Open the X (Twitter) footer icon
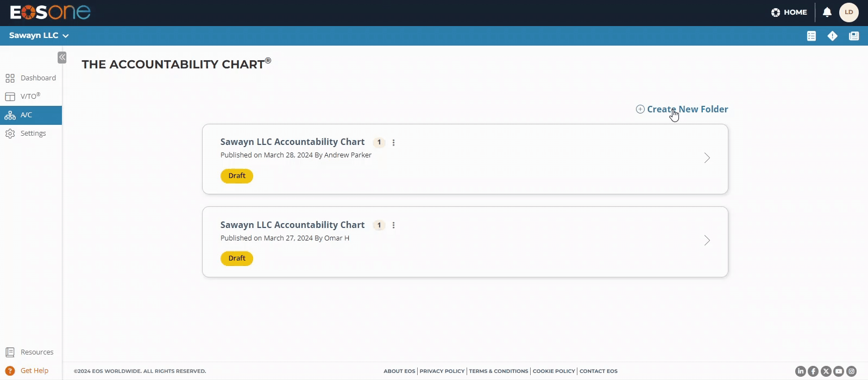Screen dimensions: 868x380 [x=826, y=371]
